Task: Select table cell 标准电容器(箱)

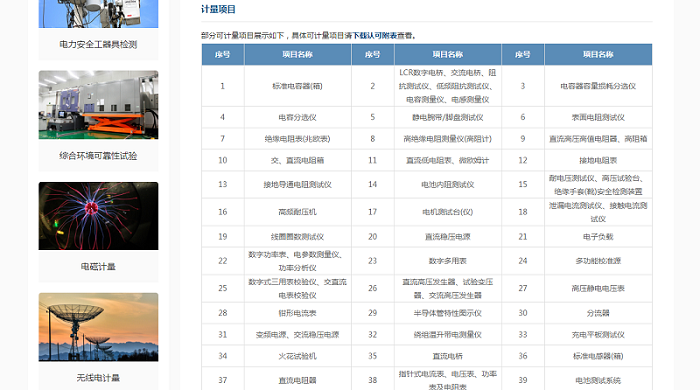Action: click(298, 86)
